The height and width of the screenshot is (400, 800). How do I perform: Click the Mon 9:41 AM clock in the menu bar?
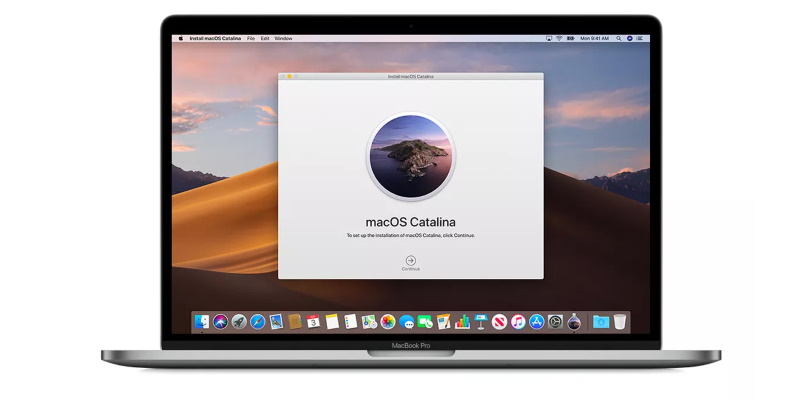pos(594,38)
